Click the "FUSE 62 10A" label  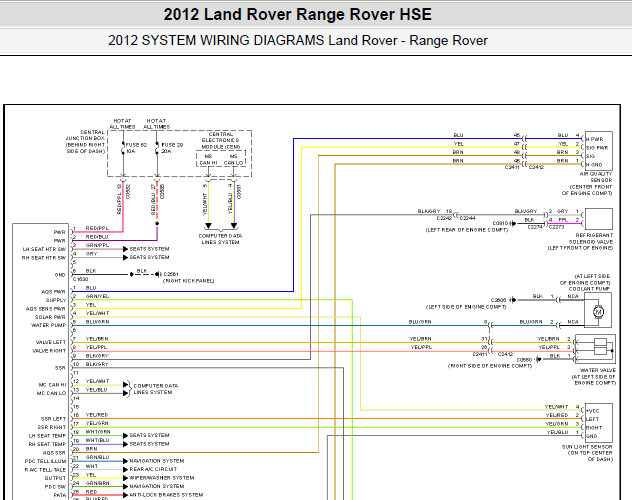tap(136, 148)
